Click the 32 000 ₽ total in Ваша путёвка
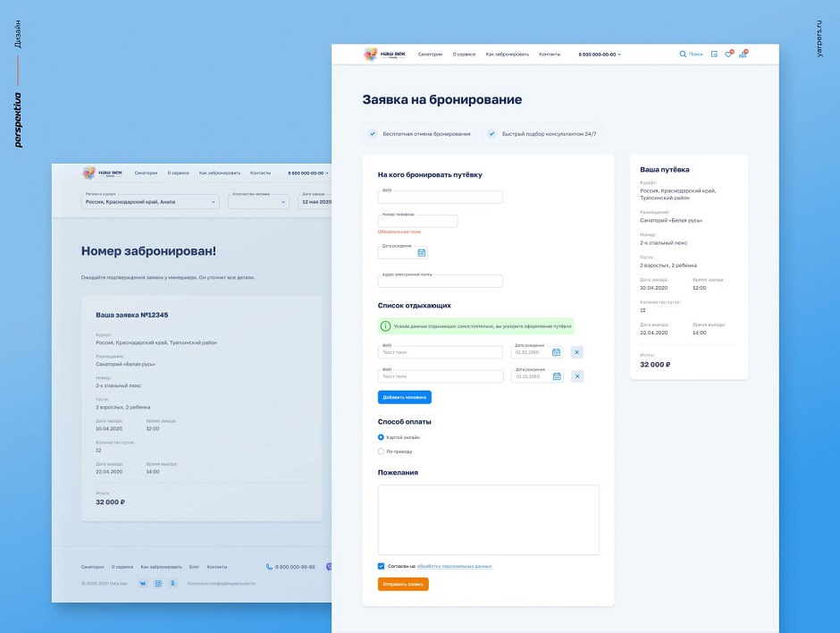The image size is (840, 633). (x=655, y=365)
